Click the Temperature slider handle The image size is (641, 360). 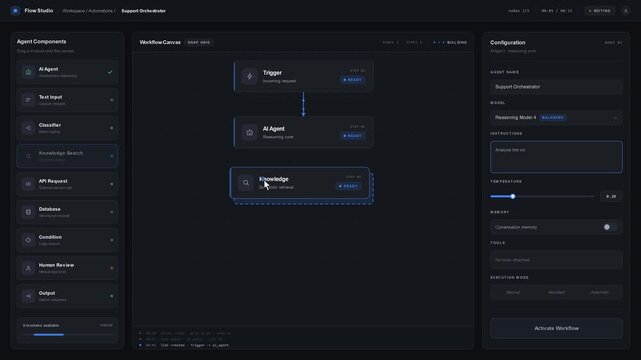pyautogui.click(x=513, y=197)
